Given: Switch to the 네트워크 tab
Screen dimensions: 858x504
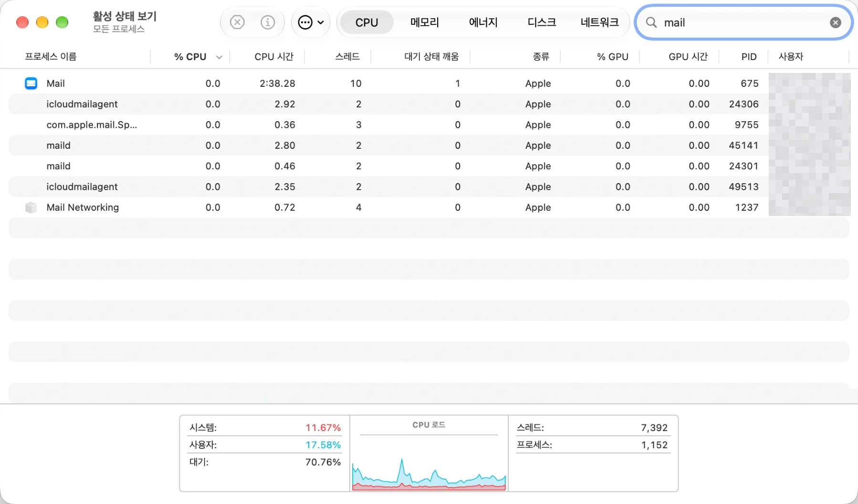Looking at the screenshot, I should pos(600,22).
